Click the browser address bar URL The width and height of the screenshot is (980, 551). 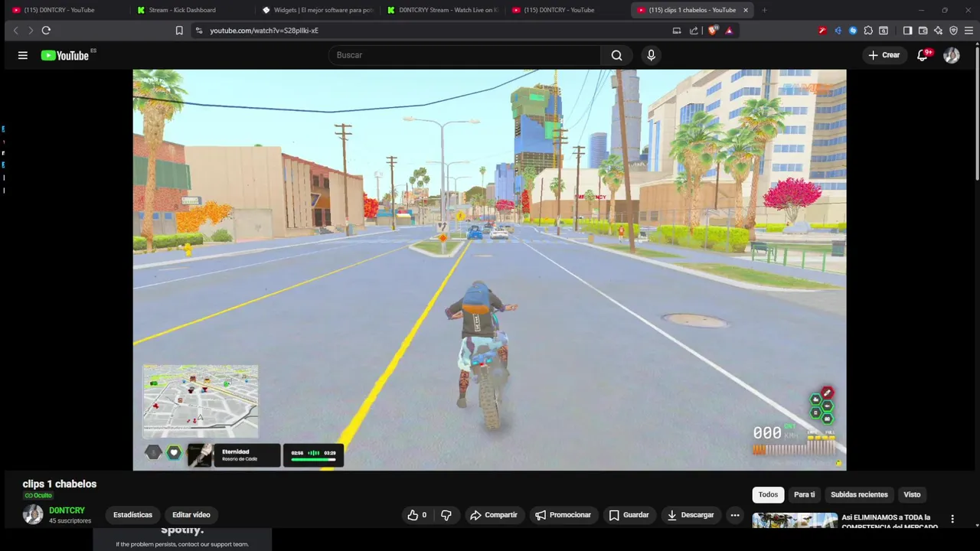tap(264, 31)
